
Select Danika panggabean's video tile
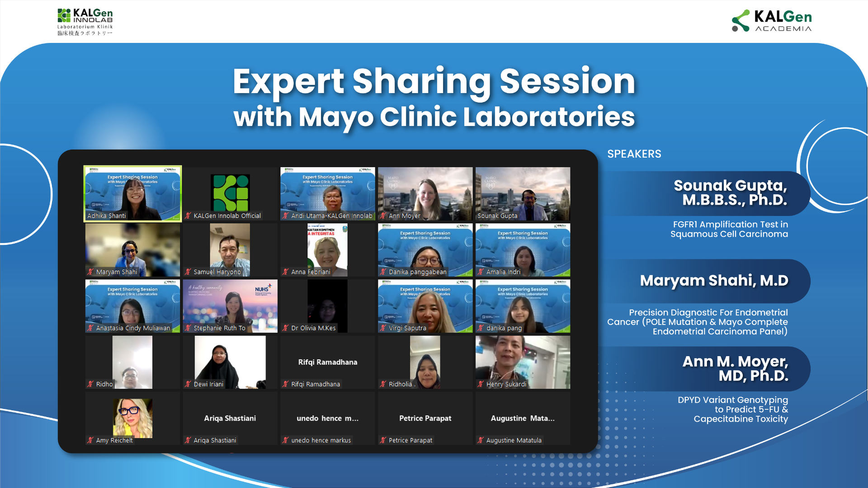tap(425, 250)
